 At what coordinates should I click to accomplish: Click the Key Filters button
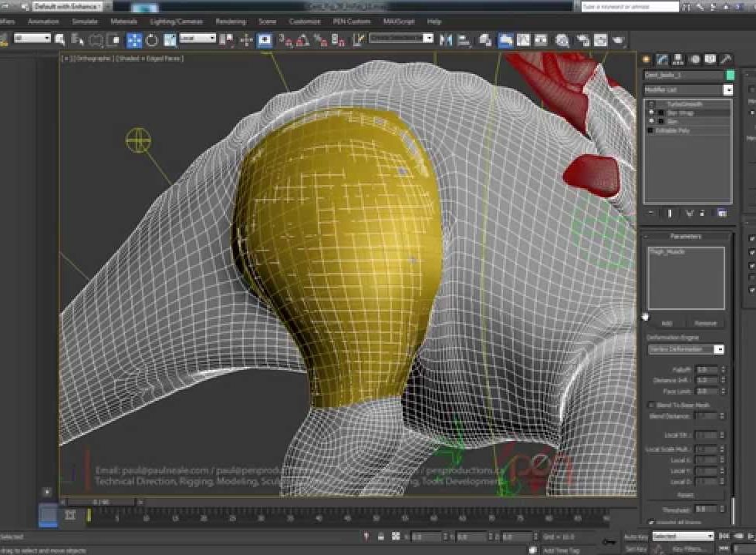(x=687, y=549)
